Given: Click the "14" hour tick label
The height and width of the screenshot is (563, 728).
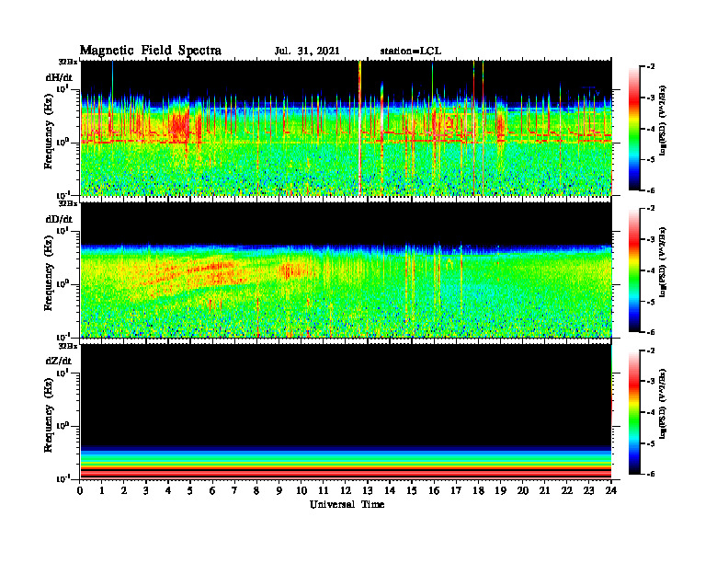Looking at the screenshot, I should (390, 490).
